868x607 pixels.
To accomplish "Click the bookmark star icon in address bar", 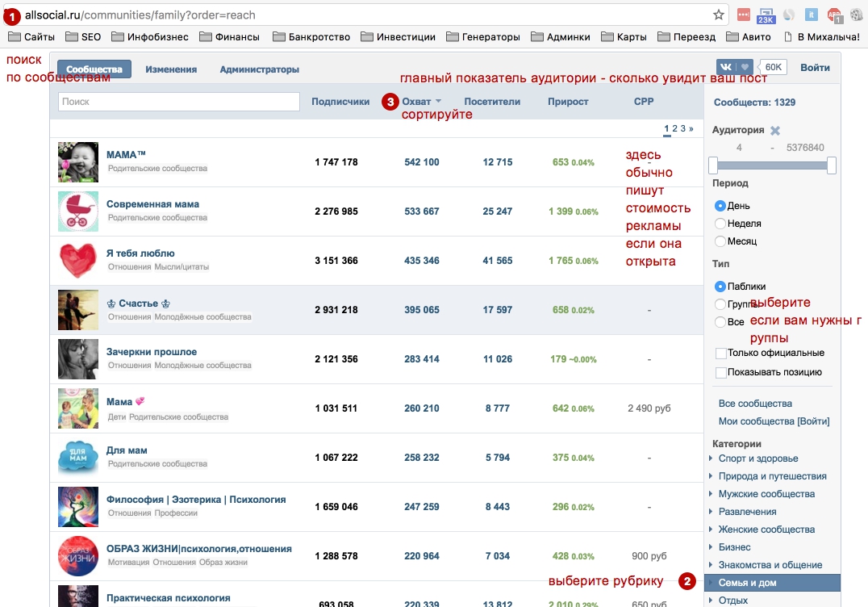I will [x=719, y=15].
